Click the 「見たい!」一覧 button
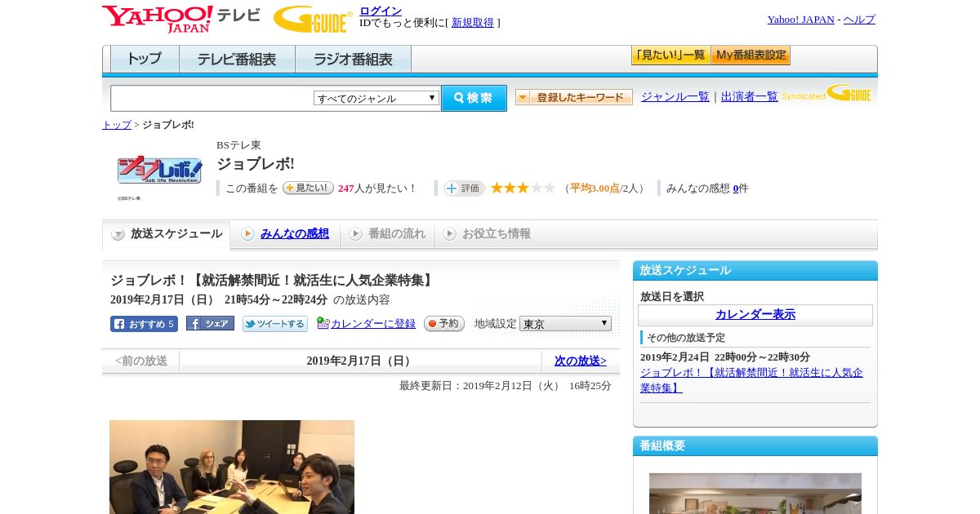The height and width of the screenshot is (514, 980). coord(670,55)
